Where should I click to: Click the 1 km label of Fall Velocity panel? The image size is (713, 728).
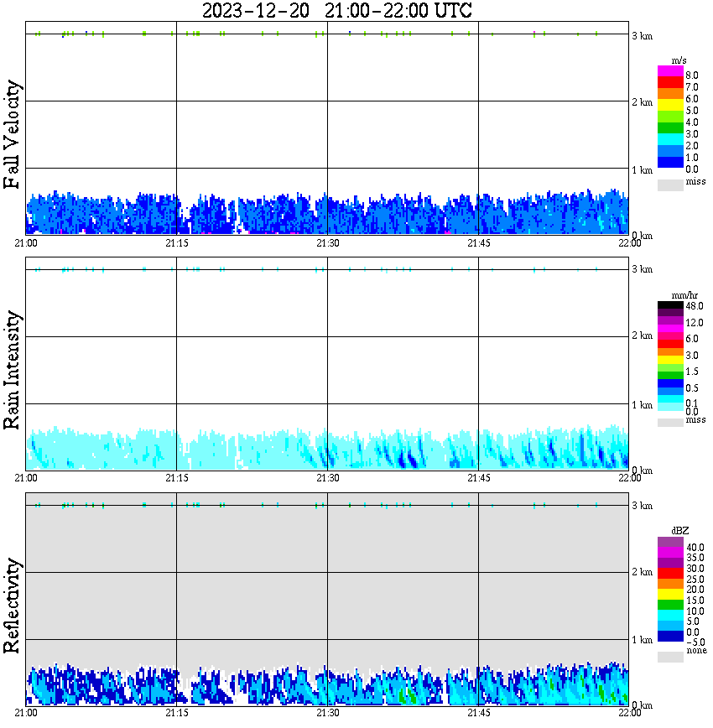(643, 170)
